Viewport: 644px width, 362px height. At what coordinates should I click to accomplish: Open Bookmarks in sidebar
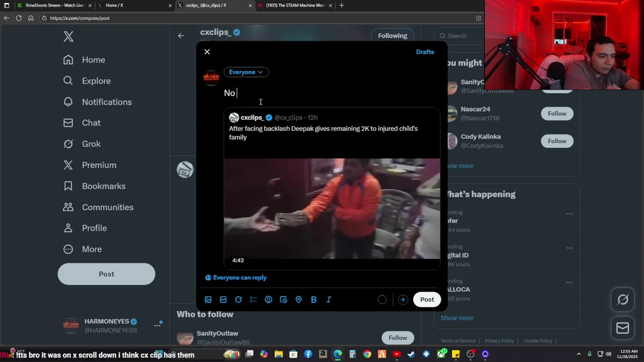95,186
